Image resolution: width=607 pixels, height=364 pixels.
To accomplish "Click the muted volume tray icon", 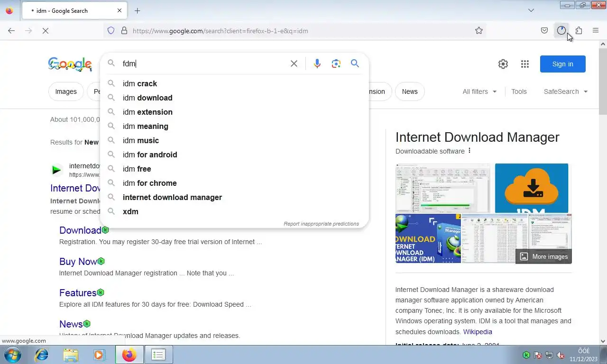I will 561,355.
